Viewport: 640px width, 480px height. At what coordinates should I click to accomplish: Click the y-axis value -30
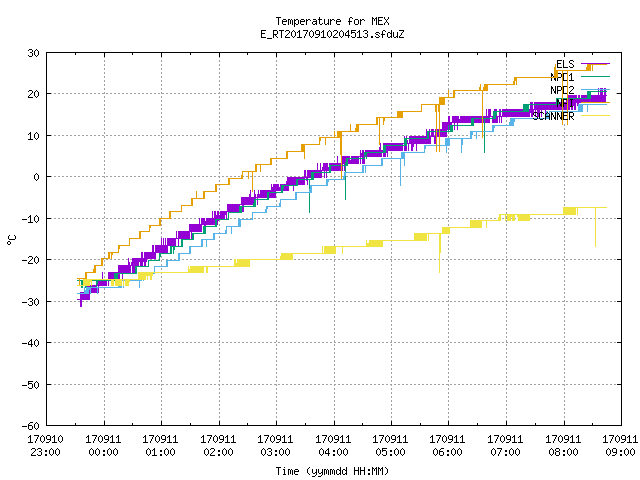coord(31,302)
